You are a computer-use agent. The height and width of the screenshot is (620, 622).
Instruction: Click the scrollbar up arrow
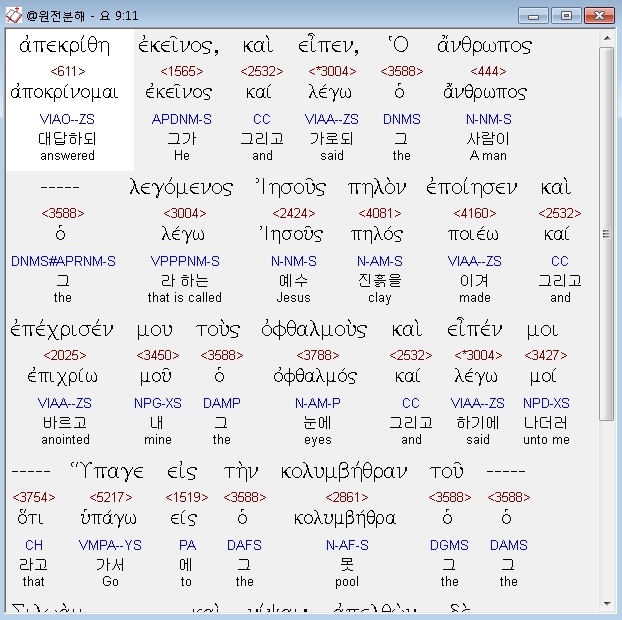(607, 38)
